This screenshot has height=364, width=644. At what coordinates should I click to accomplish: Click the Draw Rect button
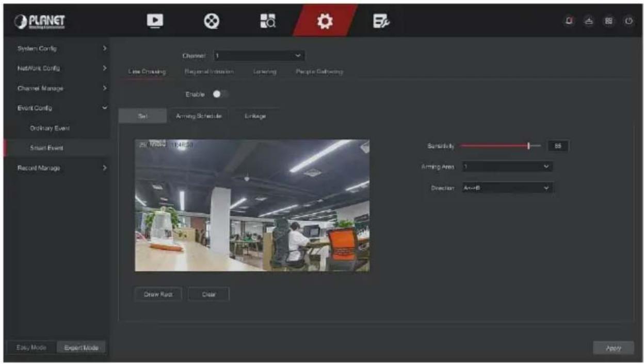(x=158, y=294)
